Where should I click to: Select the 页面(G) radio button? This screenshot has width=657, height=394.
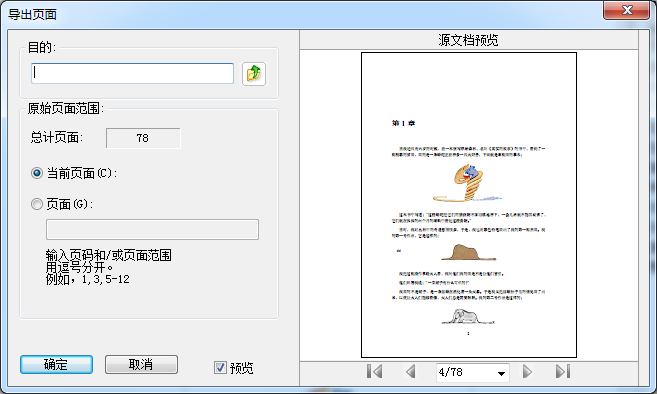(37, 204)
